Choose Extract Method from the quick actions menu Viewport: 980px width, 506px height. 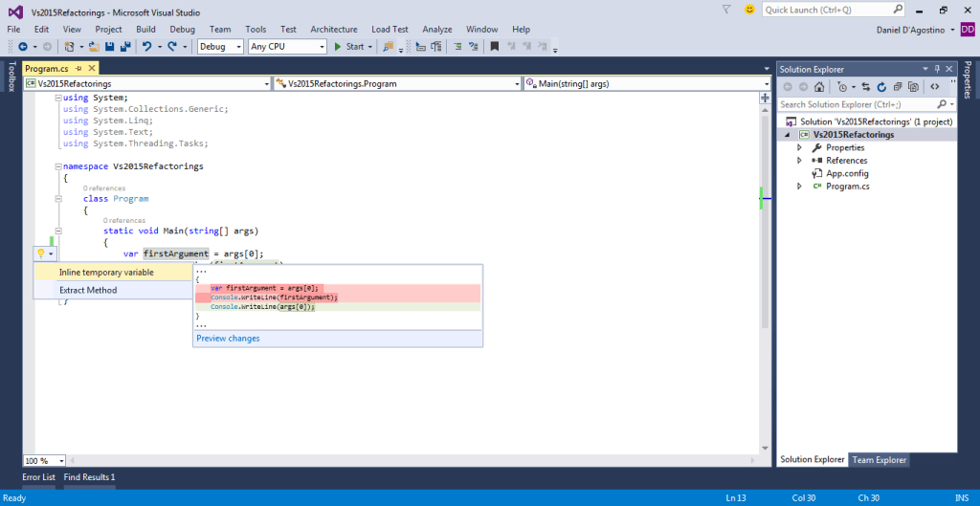[113, 290]
